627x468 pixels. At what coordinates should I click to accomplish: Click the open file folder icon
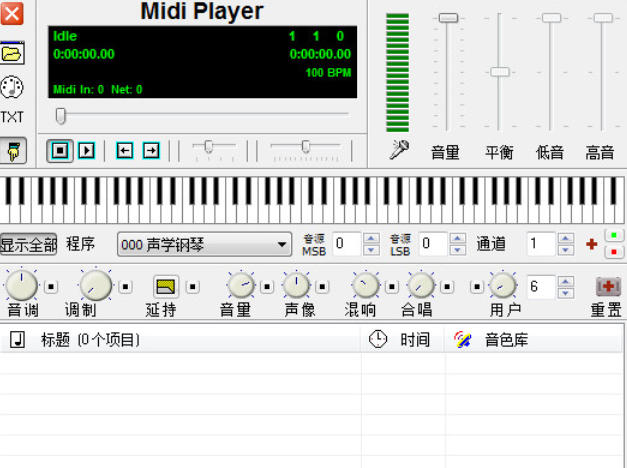point(12,54)
